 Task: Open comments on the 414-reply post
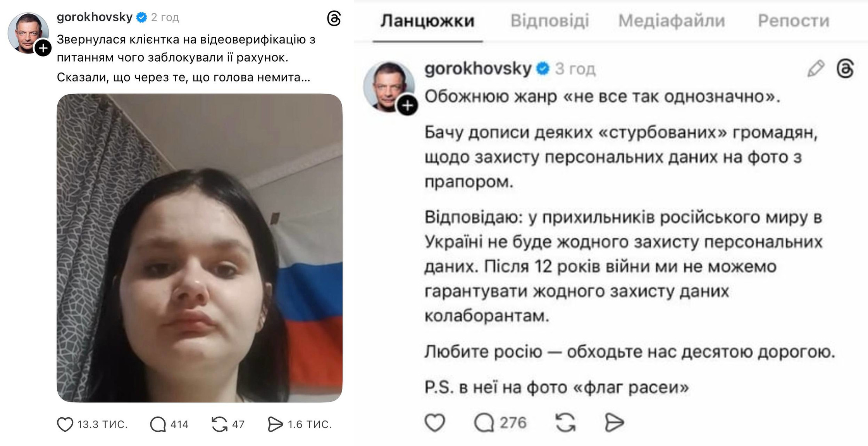coord(158,424)
